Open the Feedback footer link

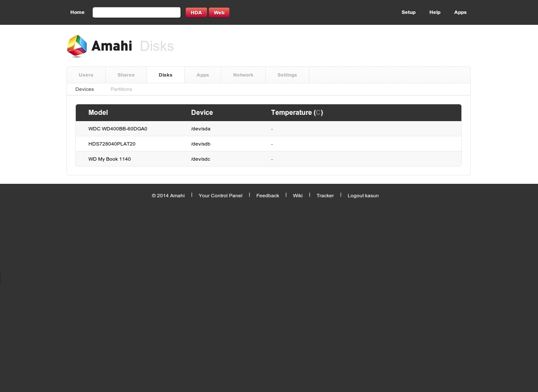268,196
